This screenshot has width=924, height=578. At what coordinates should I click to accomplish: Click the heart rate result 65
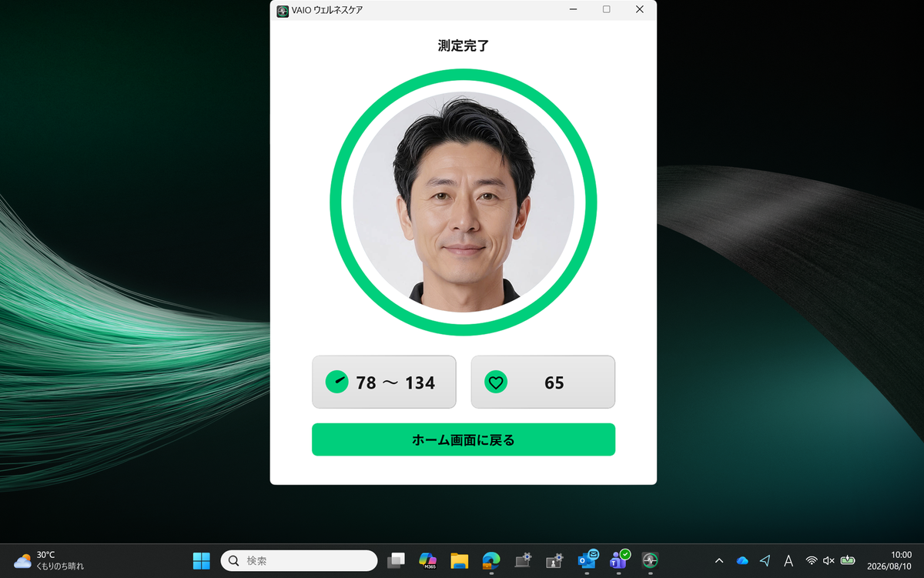(x=543, y=382)
